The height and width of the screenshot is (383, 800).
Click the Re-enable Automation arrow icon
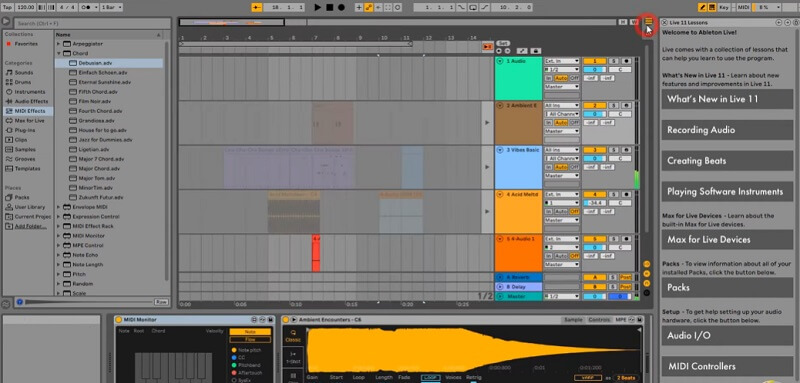(x=378, y=7)
